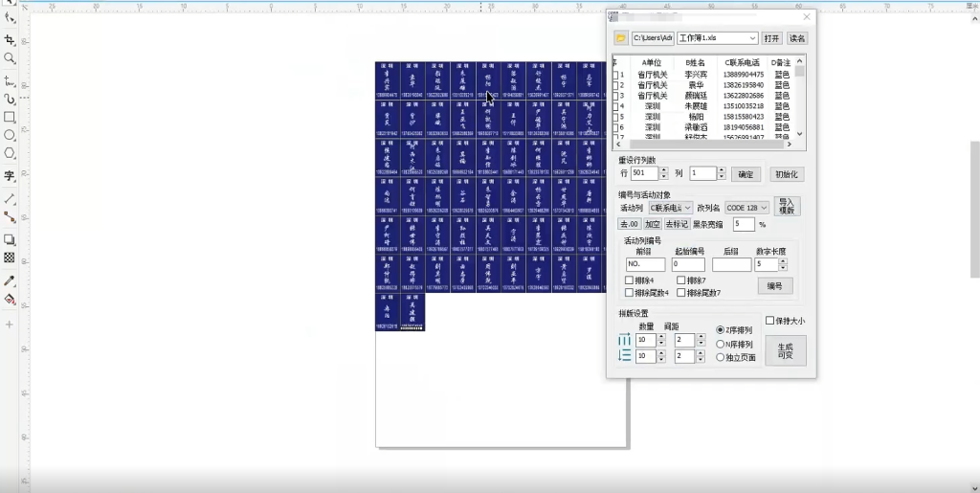Select the Drop Shadow tool

(x=10, y=239)
